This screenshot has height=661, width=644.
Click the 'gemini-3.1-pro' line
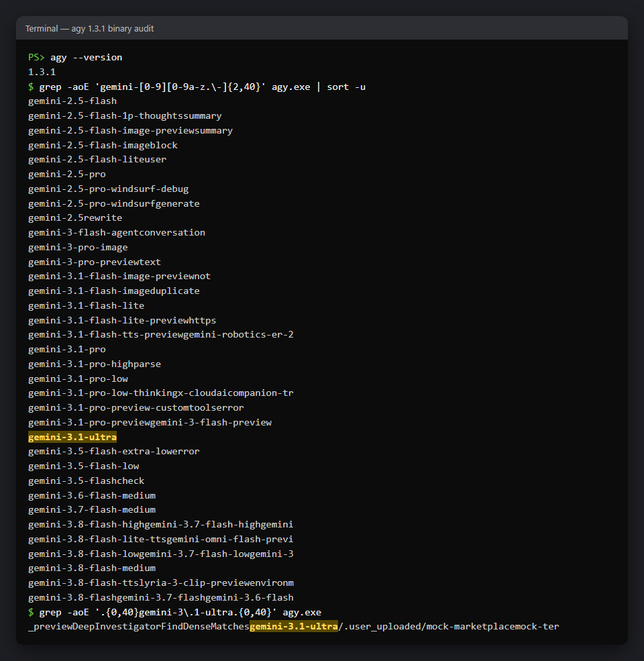(x=67, y=350)
